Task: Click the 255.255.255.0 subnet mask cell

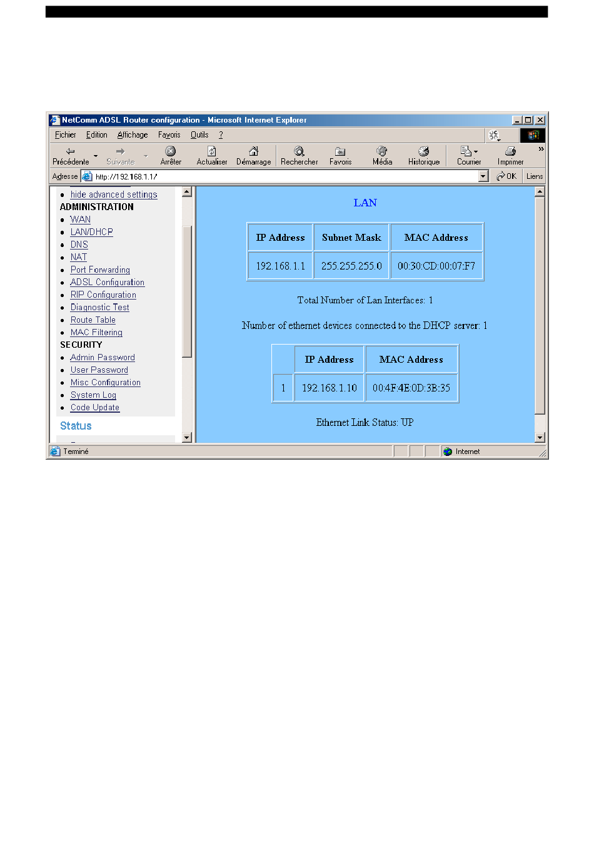Action: [351, 266]
